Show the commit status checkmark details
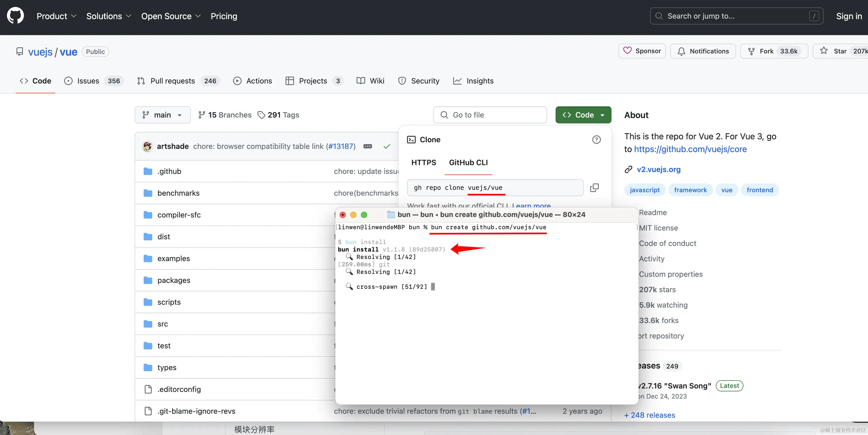Image resolution: width=868 pixels, height=435 pixels. coord(387,147)
